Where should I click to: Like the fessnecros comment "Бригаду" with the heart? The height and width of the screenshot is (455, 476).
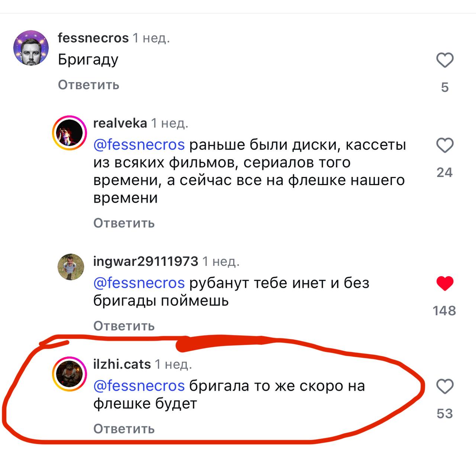(445, 60)
